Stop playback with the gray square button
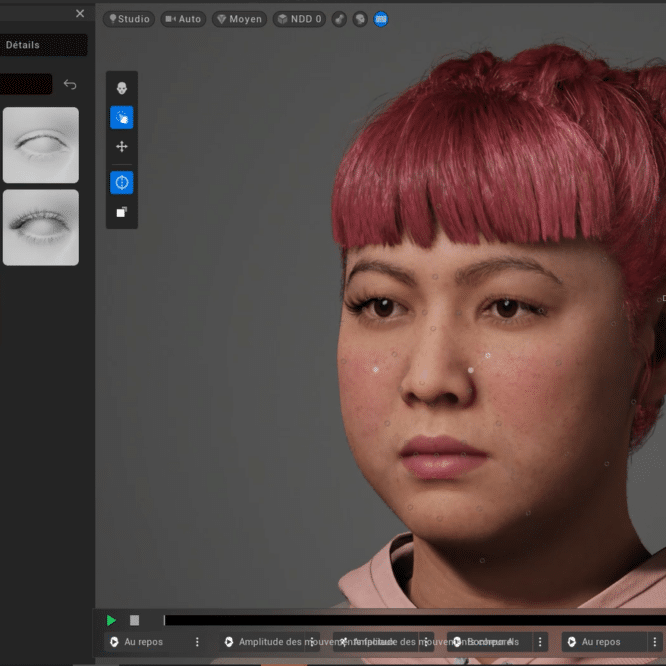 134,621
